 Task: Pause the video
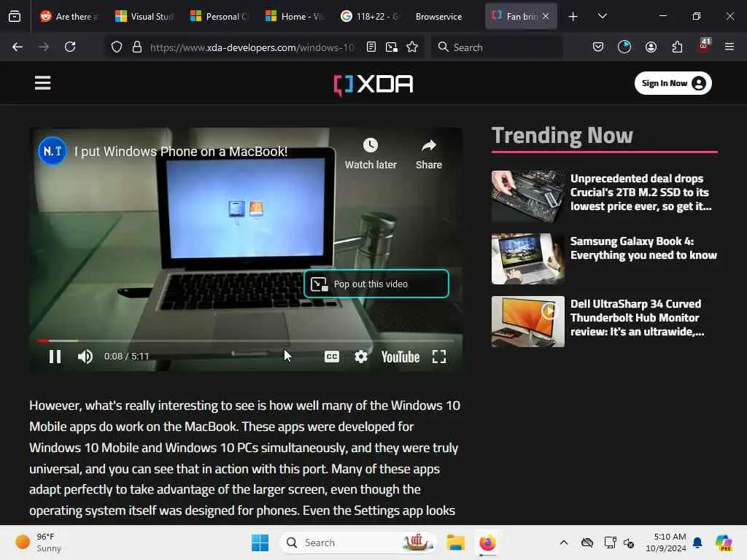click(x=55, y=357)
